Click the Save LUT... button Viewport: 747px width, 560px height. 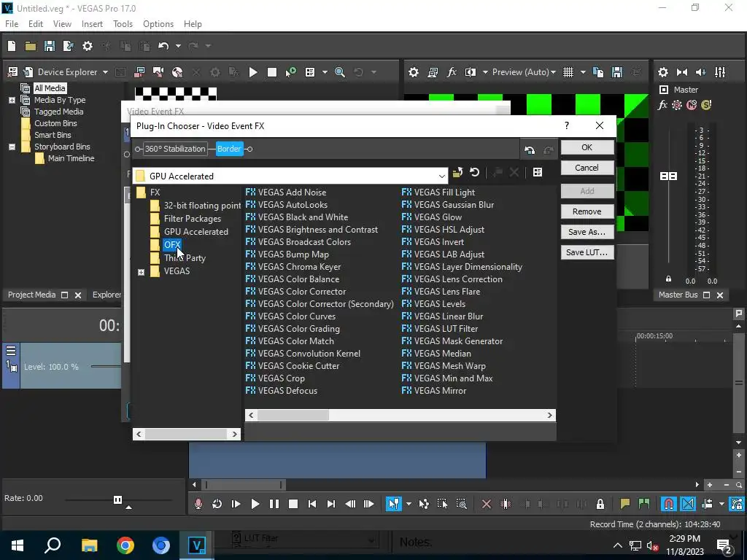[x=587, y=252]
